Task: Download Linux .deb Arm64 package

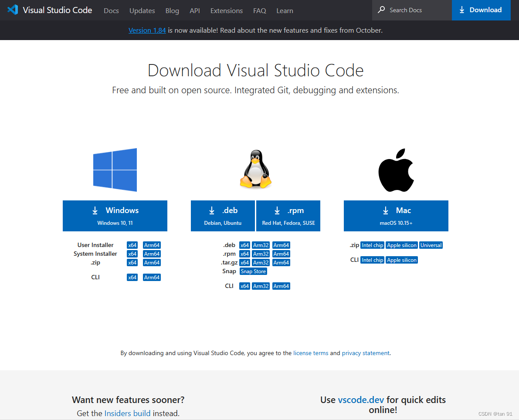Action: coord(281,245)
